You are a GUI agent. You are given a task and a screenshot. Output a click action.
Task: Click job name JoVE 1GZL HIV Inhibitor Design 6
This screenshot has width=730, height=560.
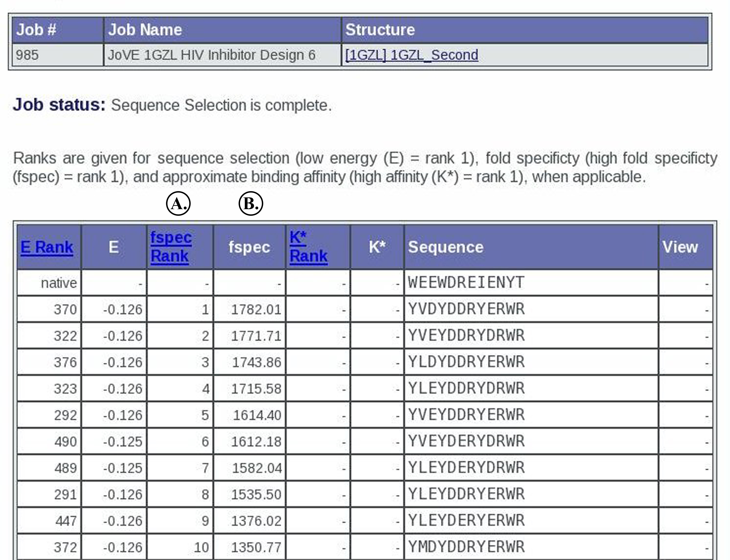pos(211,55)
